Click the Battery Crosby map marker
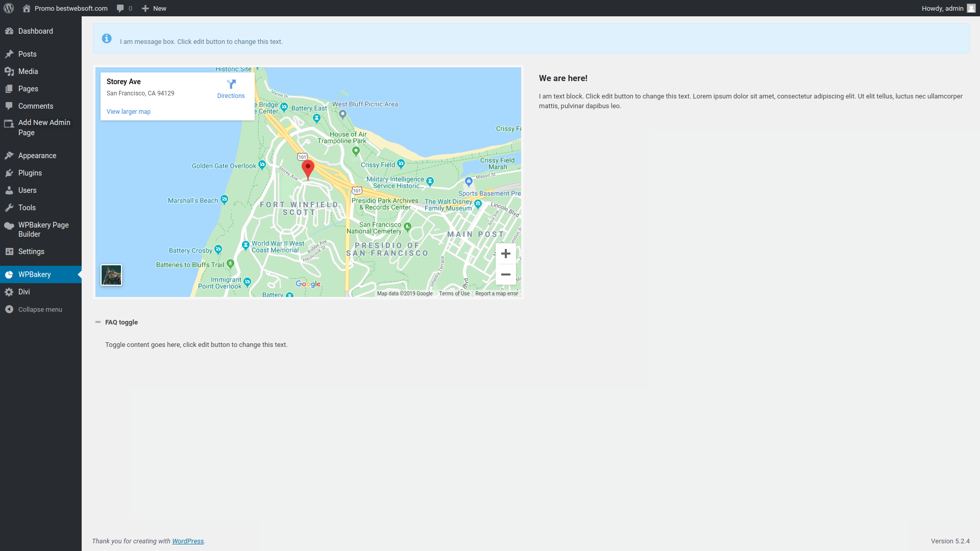The image size is (980, 551). pyautogui.click(x=218, y=249)
